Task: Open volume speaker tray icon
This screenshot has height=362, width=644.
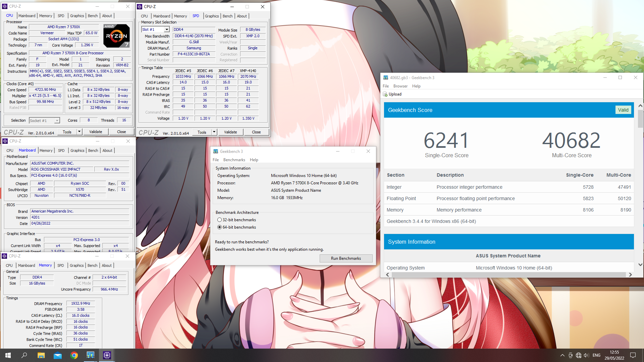Action: point(586,355)
